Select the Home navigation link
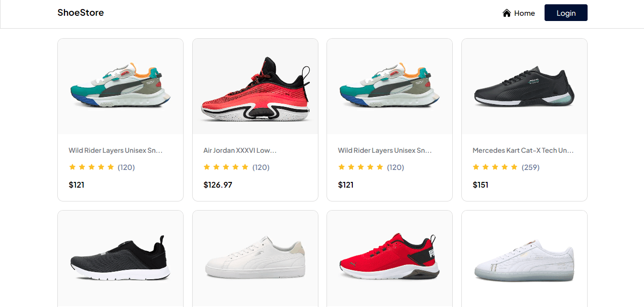Viewport: 644px width, 307px height. click(x=519, y=13)
